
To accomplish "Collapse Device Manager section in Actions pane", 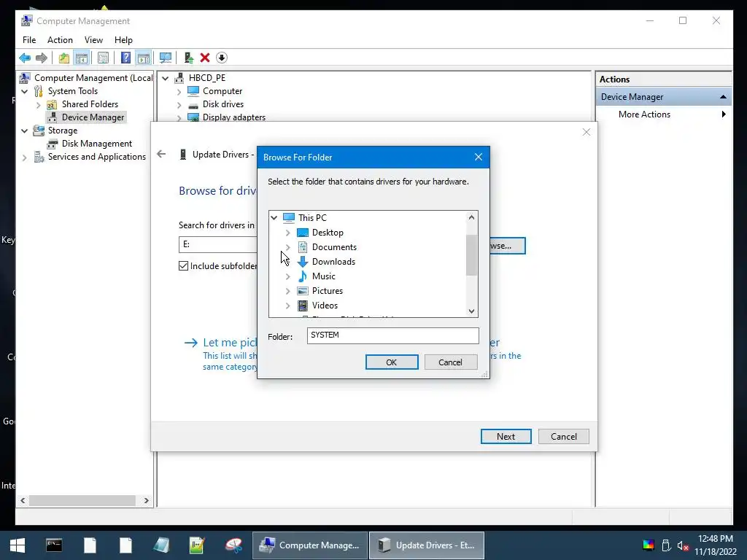I will pos(723,97).
